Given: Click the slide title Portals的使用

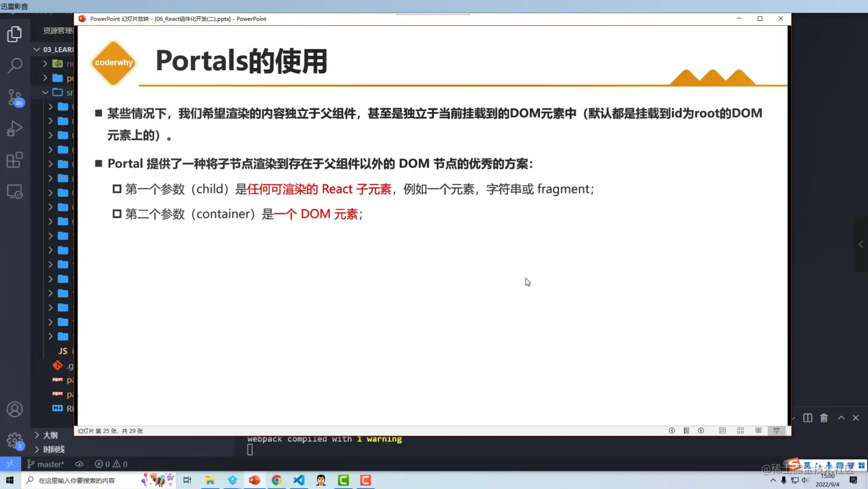Looking at the screenshot, I should coord(241,61).
